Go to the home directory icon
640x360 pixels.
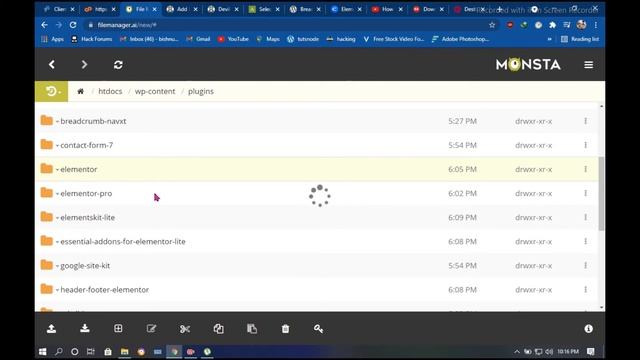pos(80,91)
